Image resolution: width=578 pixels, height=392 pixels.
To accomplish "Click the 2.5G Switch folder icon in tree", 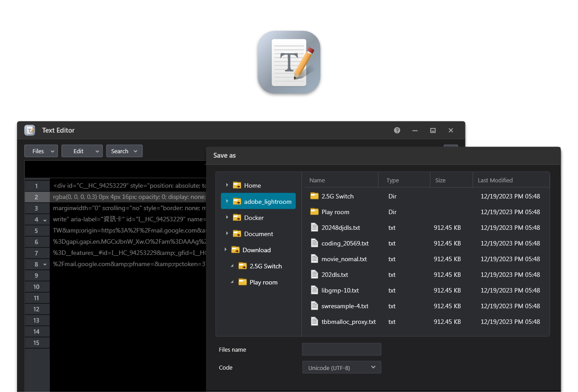I will coord(242,266).
